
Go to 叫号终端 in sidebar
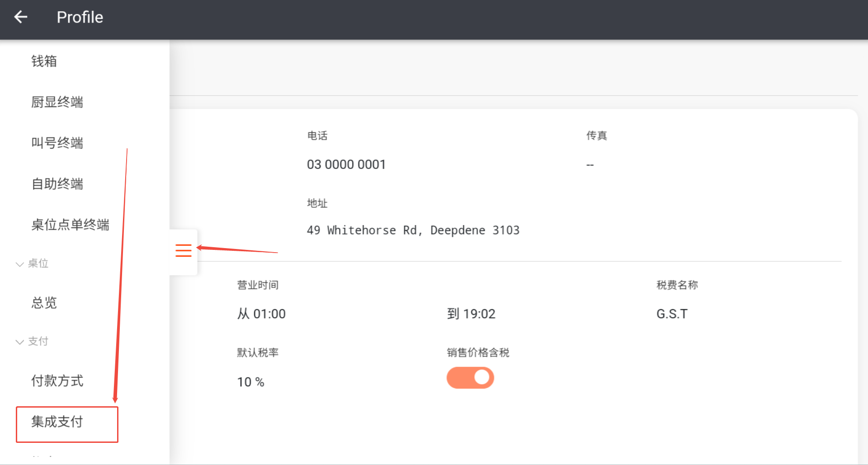57,143
